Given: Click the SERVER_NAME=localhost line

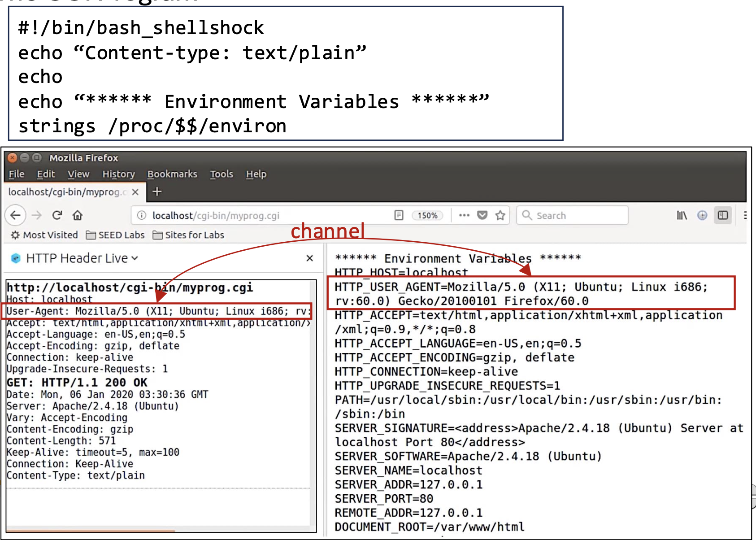Looking at the screenshot, I should [x=408, y=470].
